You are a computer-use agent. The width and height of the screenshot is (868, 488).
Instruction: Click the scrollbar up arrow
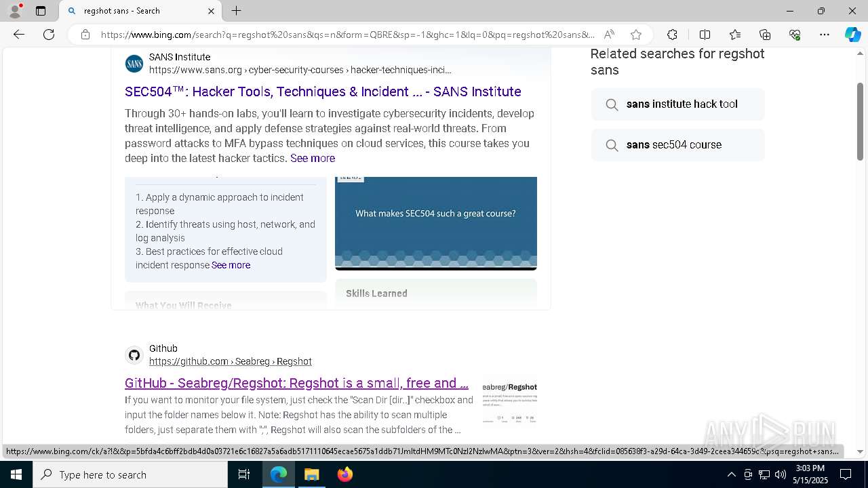point(860,54)
